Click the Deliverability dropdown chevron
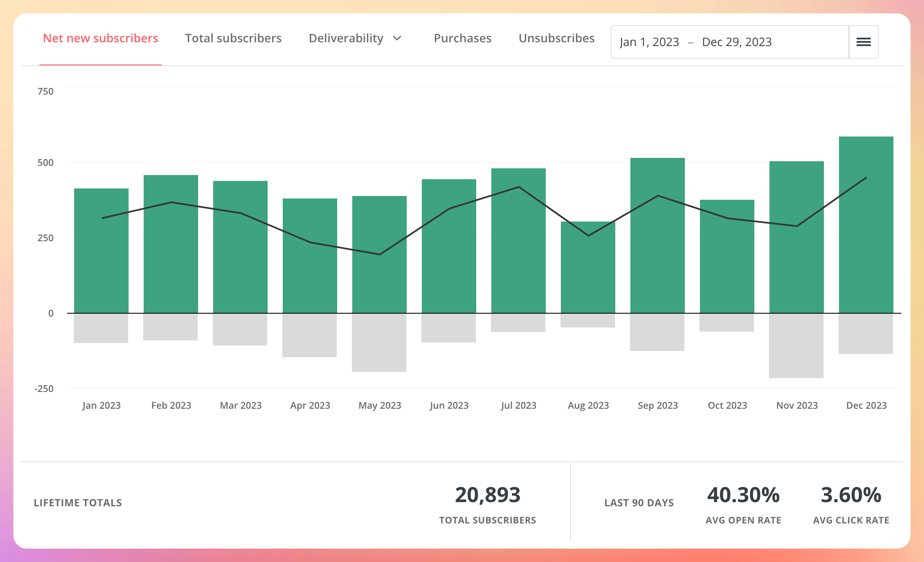This screenshot has height=562, width=924. 397,39
